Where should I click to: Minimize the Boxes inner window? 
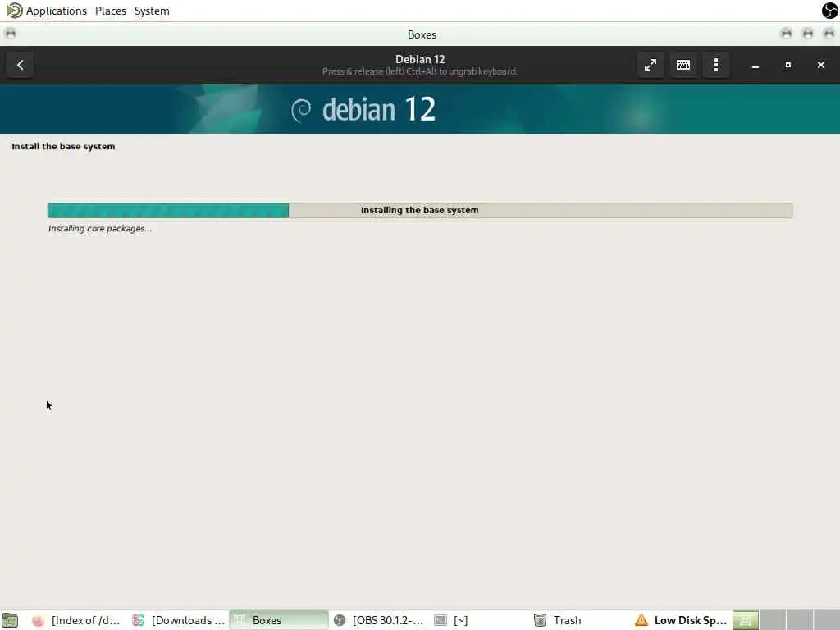click(x=755, y=65)
